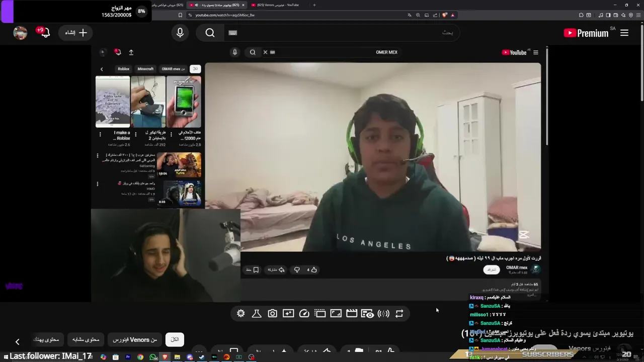The width and height of the screenshot is (644, 362).
Task: Open the settings gear in the floating toolbar
Action: click(240, 313)
